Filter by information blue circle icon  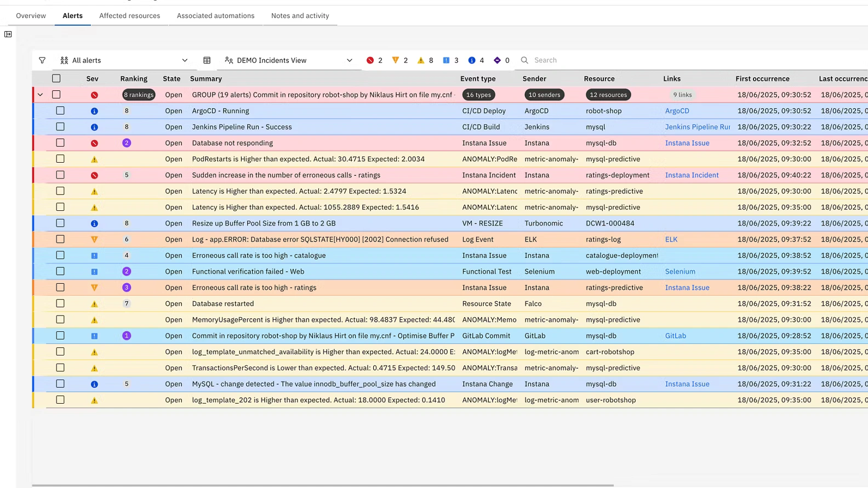click(472, 60)
